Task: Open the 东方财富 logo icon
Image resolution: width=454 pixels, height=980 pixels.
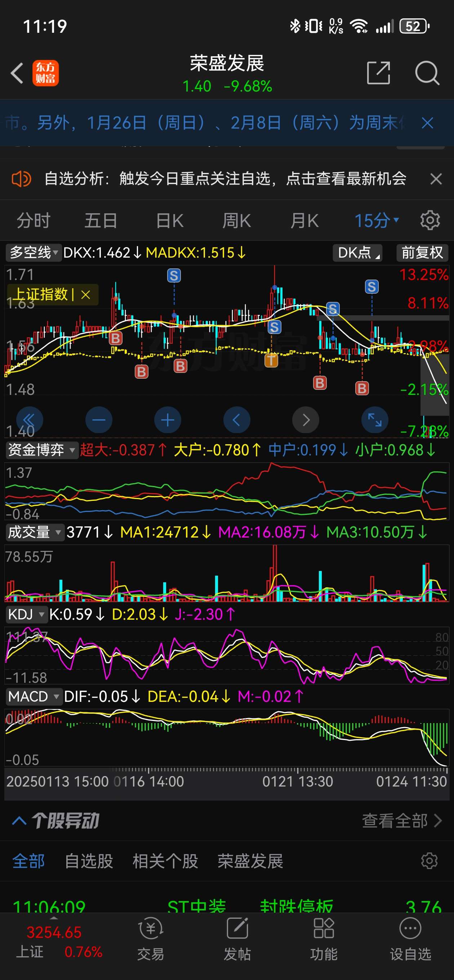Action: click(x=45, y=73)
